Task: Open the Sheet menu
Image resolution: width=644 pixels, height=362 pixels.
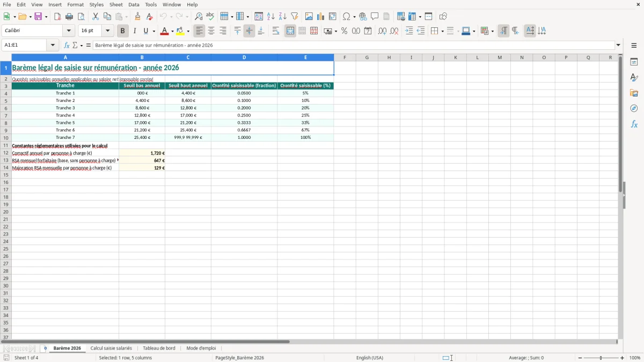Action: (116, 4)
